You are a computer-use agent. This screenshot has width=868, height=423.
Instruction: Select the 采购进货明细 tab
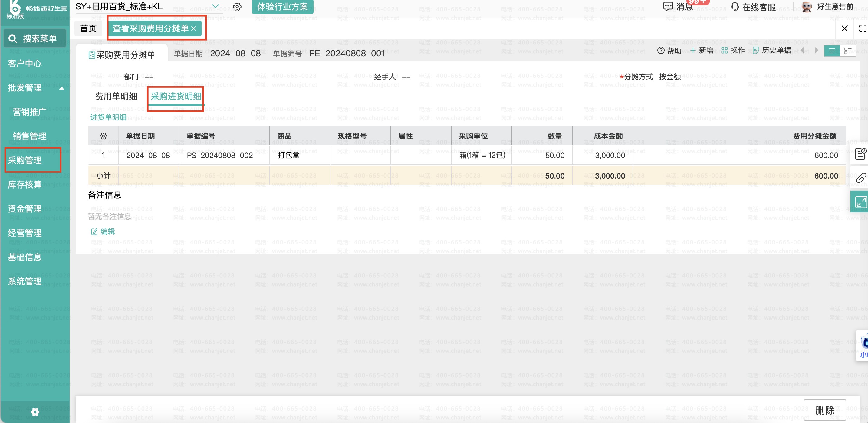coord(176,97)
